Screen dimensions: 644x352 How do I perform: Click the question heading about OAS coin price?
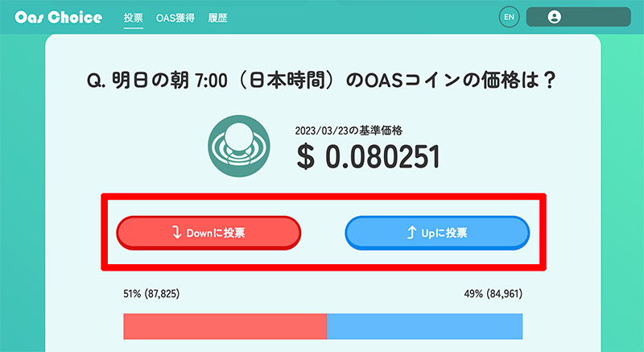pos(321,80)
